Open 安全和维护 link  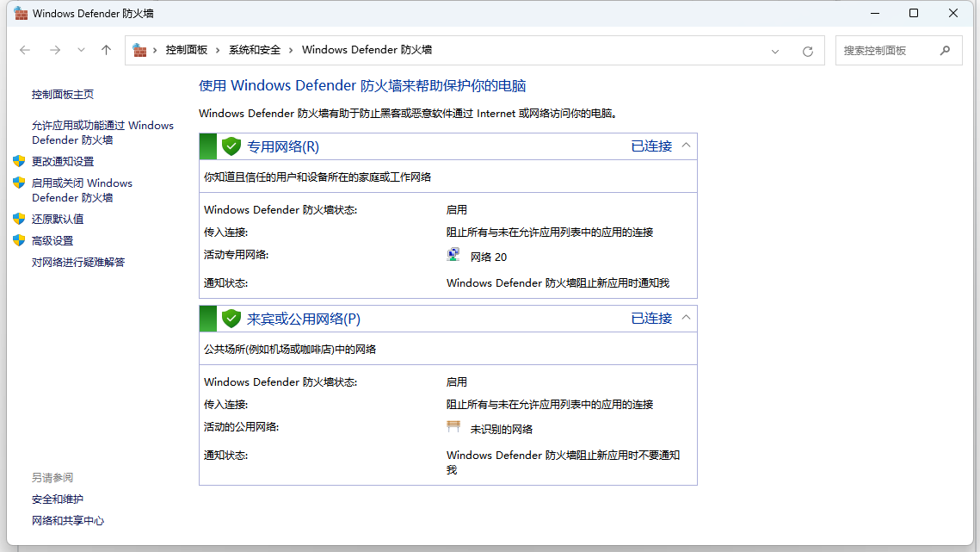click(x=58, y=499)
